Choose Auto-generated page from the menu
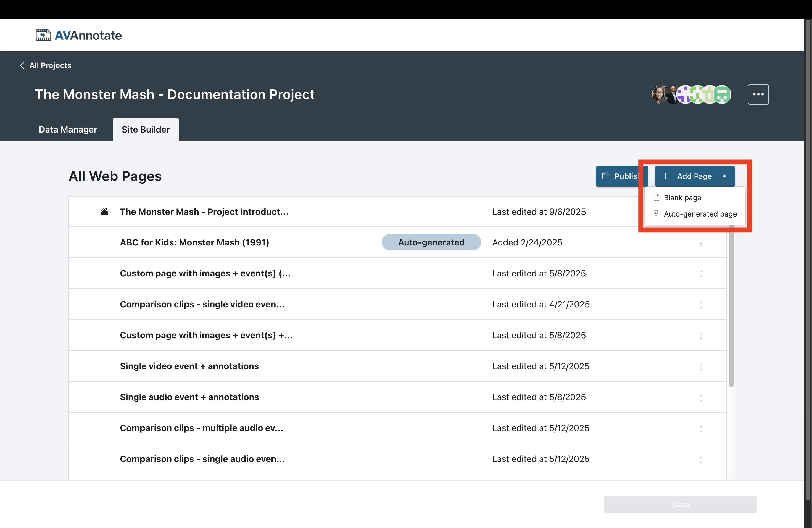 pos(700,214)
